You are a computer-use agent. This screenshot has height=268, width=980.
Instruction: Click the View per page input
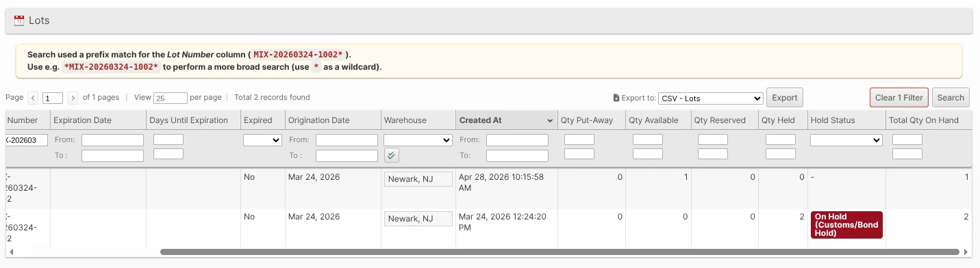(171, 98)
